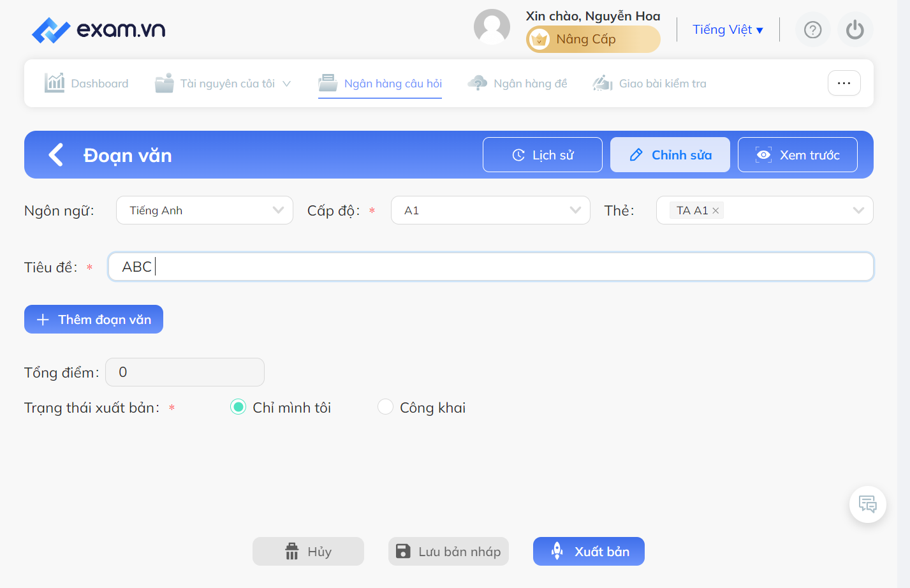Screen dimensions: 910x588
Task: Click the power logout icon
Action: (855, 29)
